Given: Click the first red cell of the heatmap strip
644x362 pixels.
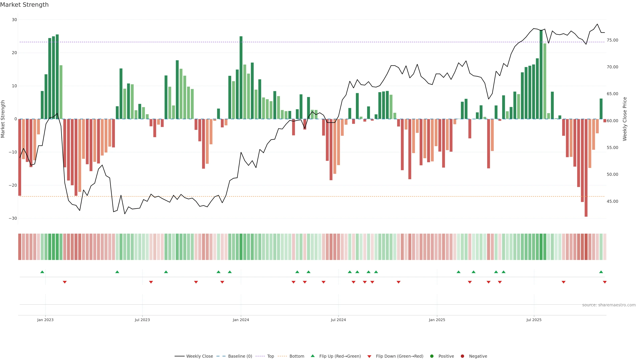Looking at the screenshot, I should tap(19, 247).
